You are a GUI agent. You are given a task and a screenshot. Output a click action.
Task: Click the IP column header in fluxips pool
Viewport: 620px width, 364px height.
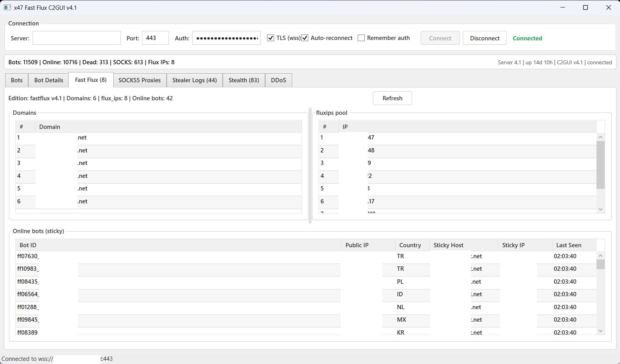[x=467, y=127]
